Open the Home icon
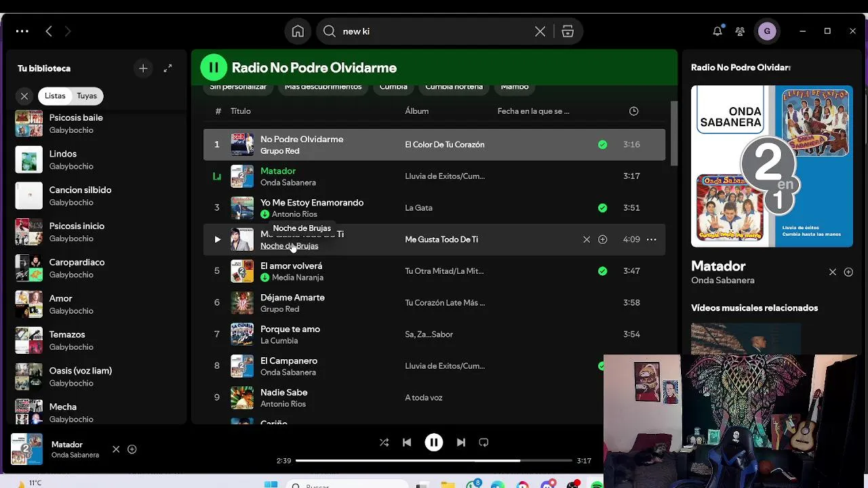The image size is (868, 488). pyautogui.click(x=298, y=31)
